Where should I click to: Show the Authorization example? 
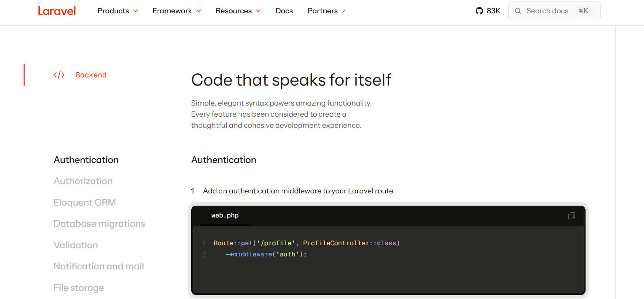(x=83, y=181)
